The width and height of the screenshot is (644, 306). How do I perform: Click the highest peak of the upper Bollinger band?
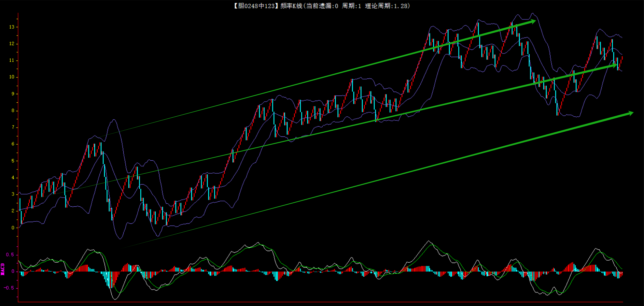[x=532, y=13]
